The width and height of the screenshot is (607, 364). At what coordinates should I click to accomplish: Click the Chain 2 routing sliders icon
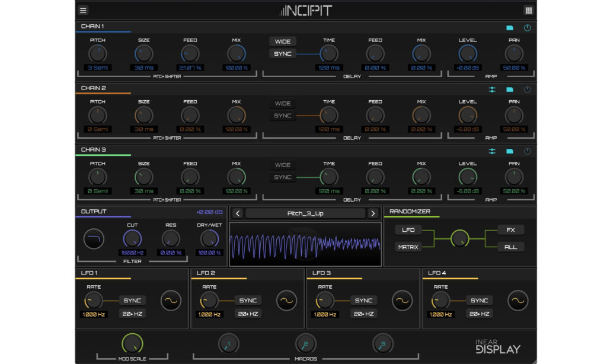492,90
